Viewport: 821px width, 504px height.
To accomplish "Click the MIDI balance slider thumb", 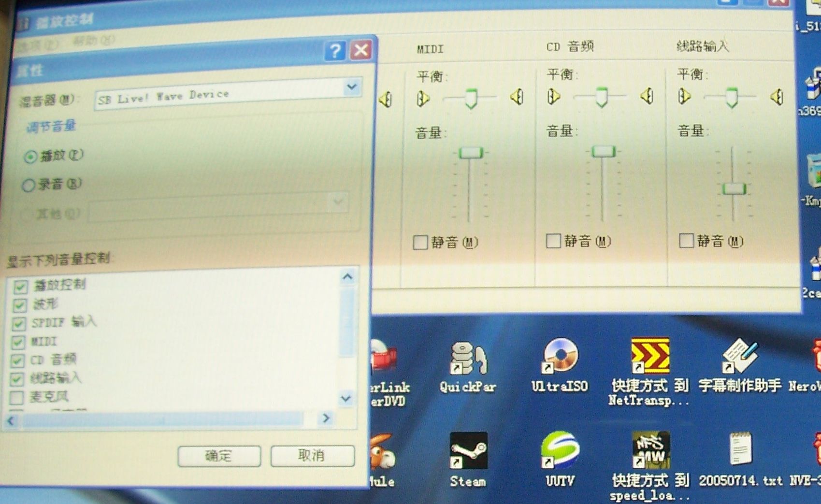I will tap(471, 98).
